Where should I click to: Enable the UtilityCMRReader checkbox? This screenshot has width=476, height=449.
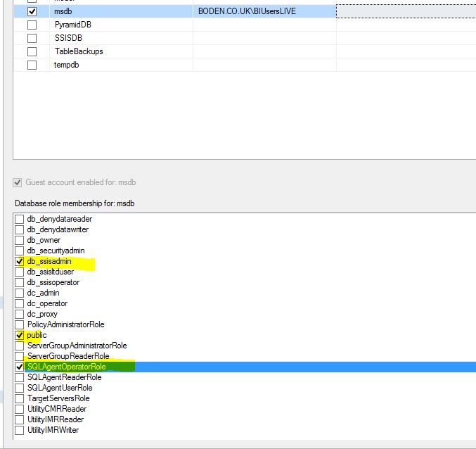coord(20,409)
